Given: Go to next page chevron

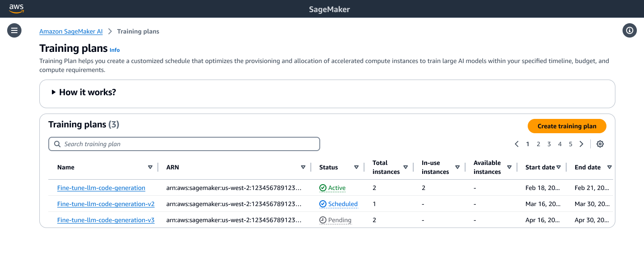Looking at the screenshot, I should (x=581, y=144).
